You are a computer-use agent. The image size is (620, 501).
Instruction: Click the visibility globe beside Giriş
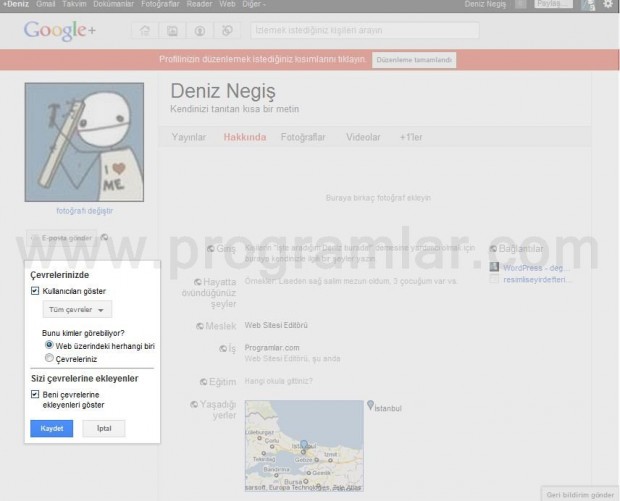tap(211, 248)
